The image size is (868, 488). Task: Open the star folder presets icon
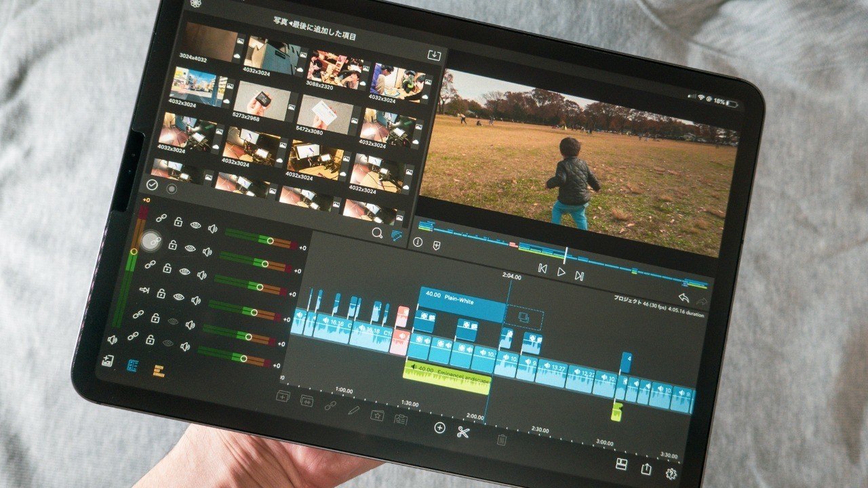tap(376, 415)
